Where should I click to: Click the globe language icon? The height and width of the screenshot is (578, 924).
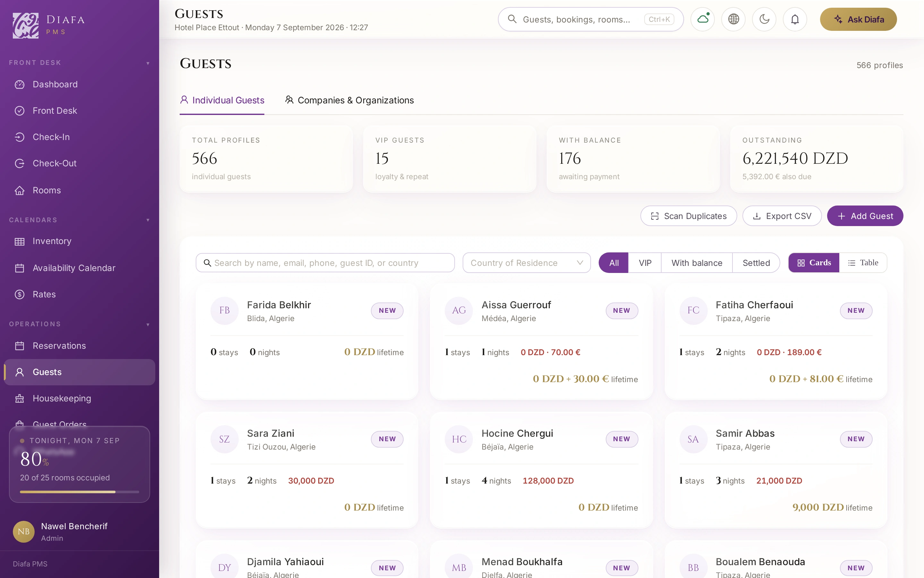(x=733, y=19)
